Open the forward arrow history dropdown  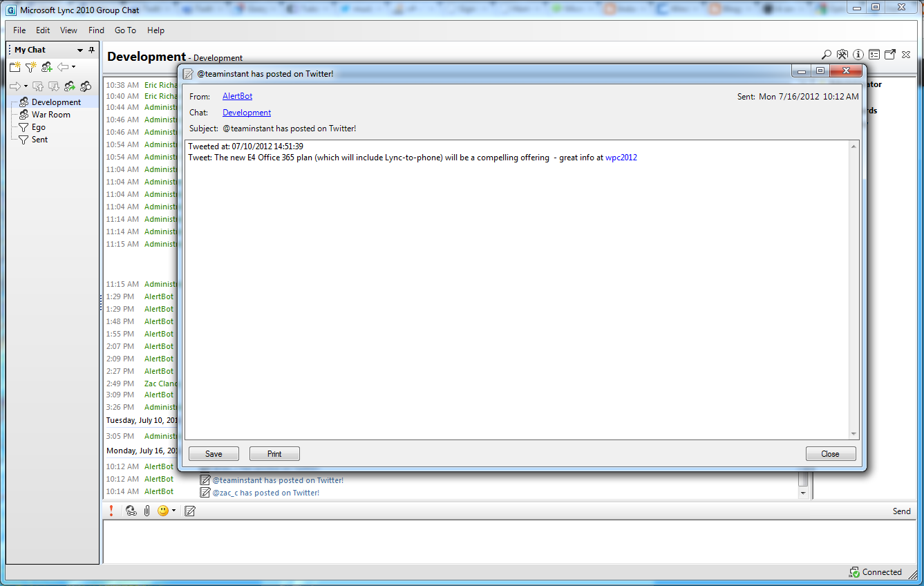[x=26, y=86]
